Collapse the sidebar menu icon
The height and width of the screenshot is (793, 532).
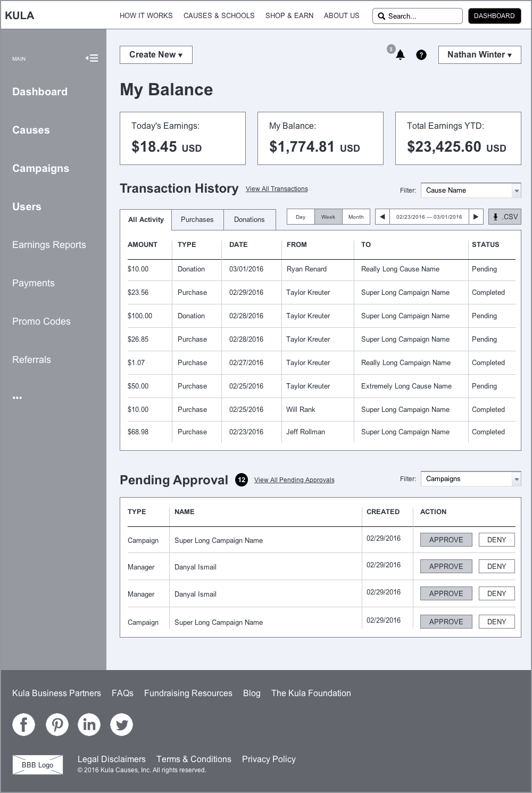coord(92,58)
